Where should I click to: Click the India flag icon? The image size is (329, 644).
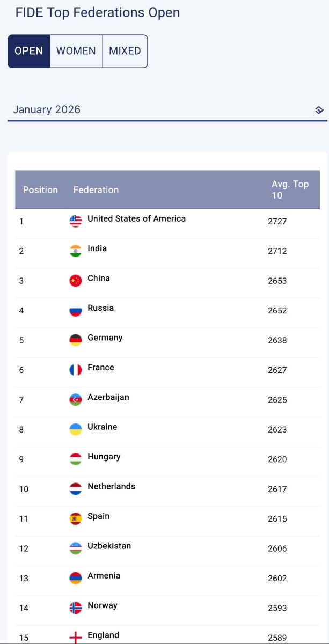point(76,251)
